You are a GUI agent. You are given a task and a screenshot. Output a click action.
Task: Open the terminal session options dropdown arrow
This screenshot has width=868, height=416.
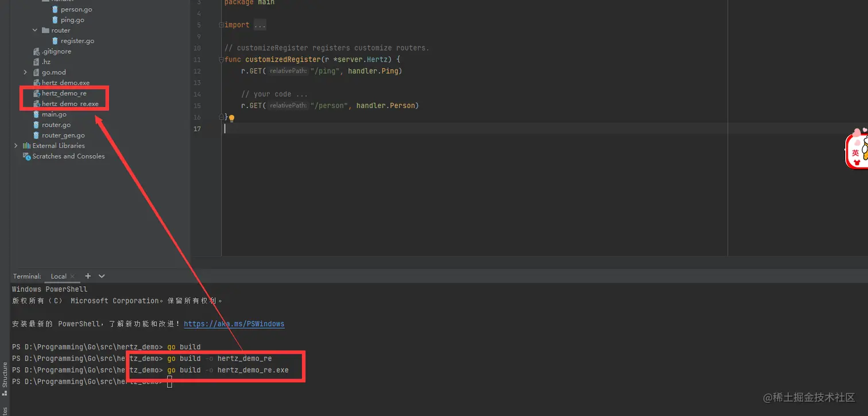tap(102, 276)
